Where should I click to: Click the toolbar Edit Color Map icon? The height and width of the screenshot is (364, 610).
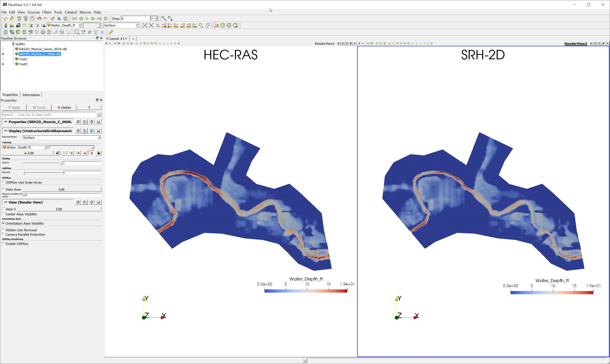[12, 25]
